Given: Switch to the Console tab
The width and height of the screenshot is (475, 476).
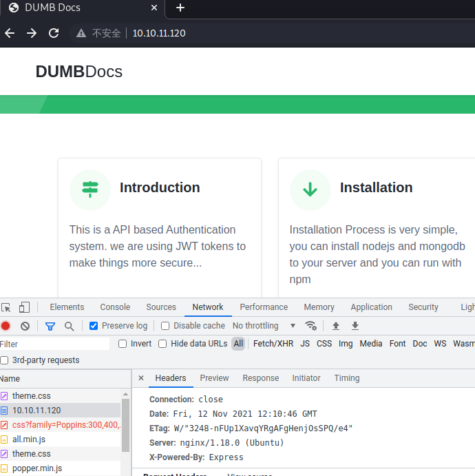Looking at the screenshot, I should (x=115, y=307).
